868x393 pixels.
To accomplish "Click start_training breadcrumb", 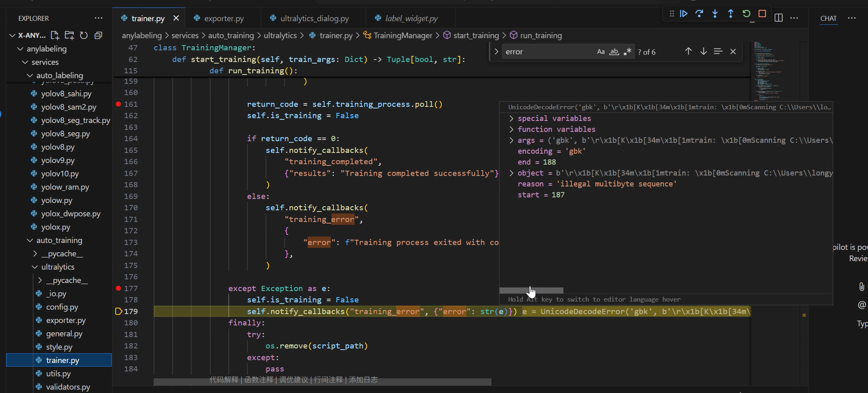I will click(476, 36).
